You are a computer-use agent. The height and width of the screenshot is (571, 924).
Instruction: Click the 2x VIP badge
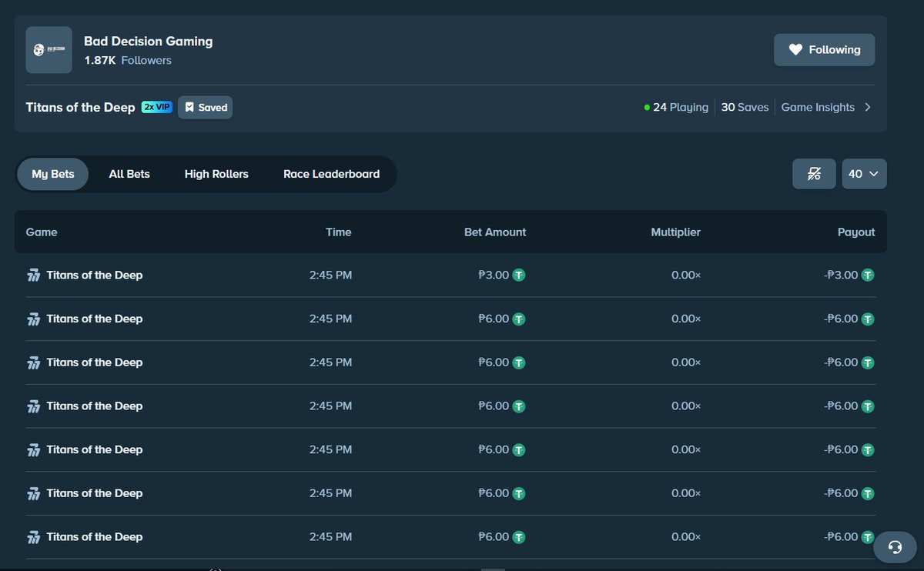coord(157,107)
